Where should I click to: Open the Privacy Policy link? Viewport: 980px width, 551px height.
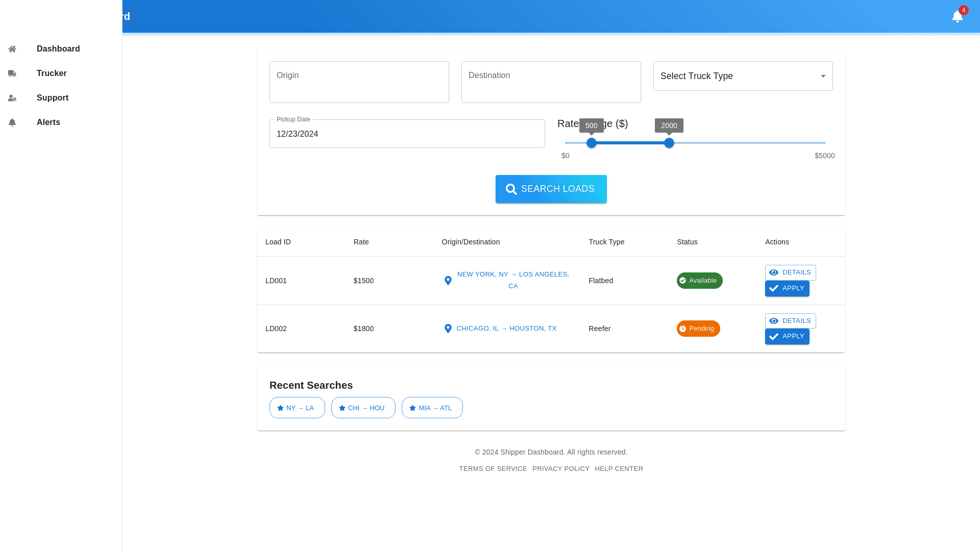pos(560,469)
